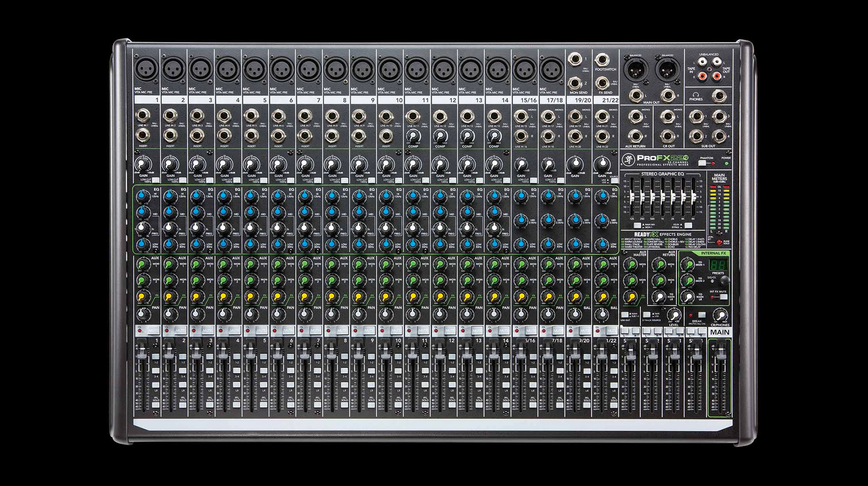
Task: Click the headphones icon beside Phones
Action: (696, 94)
